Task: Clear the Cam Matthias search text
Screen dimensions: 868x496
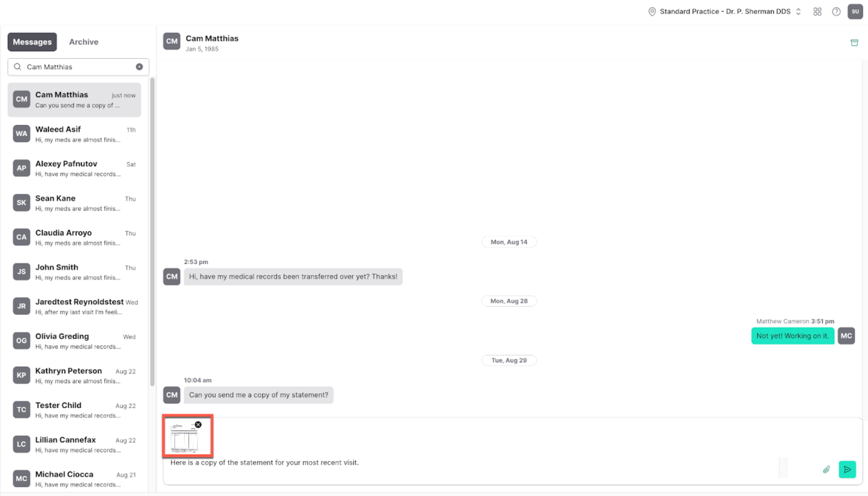Action: [x=139, y=67]
